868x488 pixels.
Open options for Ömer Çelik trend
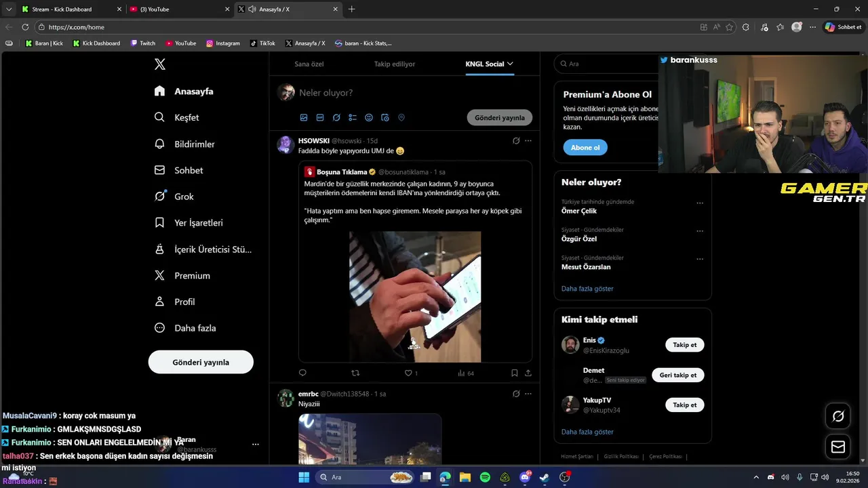(x=700, y=203)
